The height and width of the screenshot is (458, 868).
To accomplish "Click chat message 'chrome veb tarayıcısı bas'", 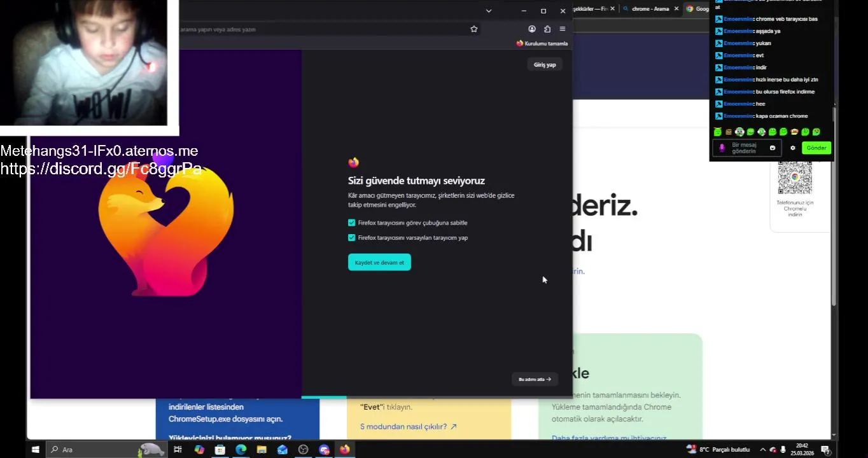I will coord(787,19).
